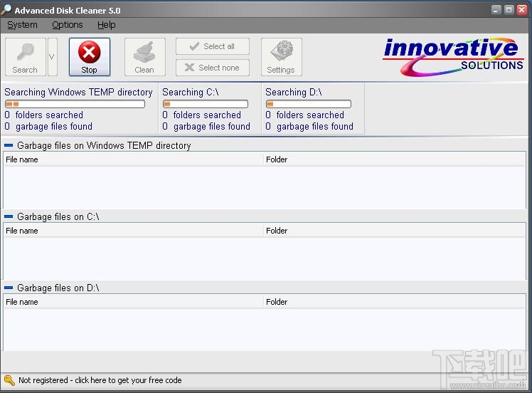Viewport: 532px width, 393px height.
Task: Close the Advanced Disk Cleaner window
Action: click(x=522, y=10)
